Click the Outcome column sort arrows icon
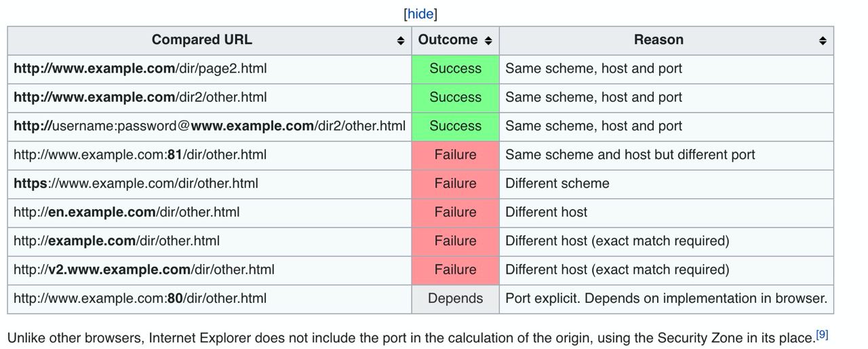The width and height of the screenshot is (868, 349). 488,41
